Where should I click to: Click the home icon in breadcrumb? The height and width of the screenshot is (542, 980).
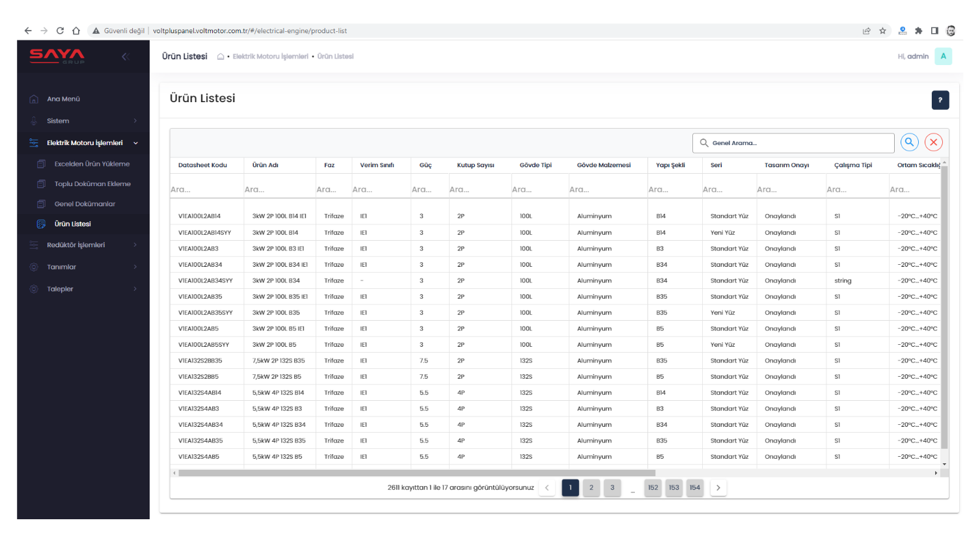(x=221, y=57)
